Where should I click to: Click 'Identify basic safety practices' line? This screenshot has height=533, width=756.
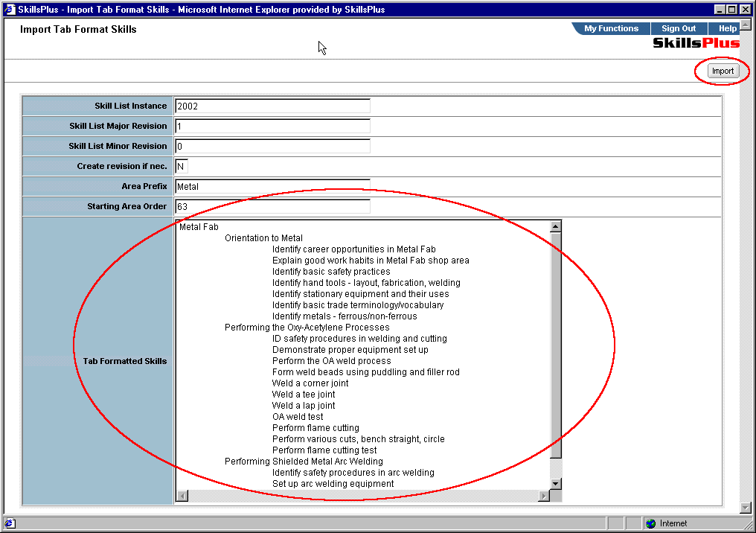pyautogui.click(x=331, y=272)
